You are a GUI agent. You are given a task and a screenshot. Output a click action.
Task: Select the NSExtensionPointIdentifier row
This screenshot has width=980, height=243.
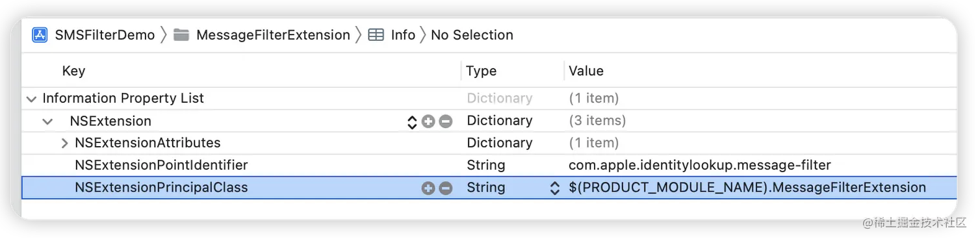point(489,165)
